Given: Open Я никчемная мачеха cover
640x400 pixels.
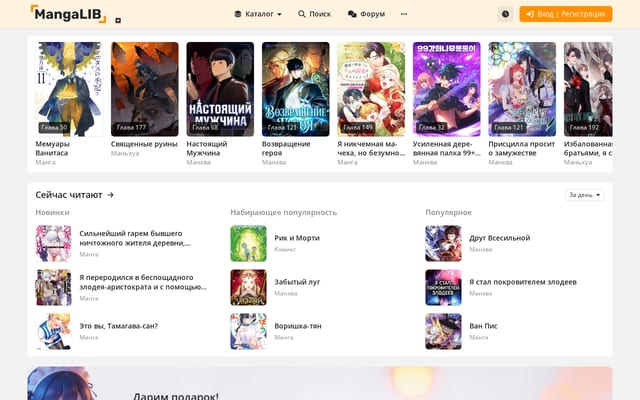Looking at the screenshot, I should [x=371, y=89].
